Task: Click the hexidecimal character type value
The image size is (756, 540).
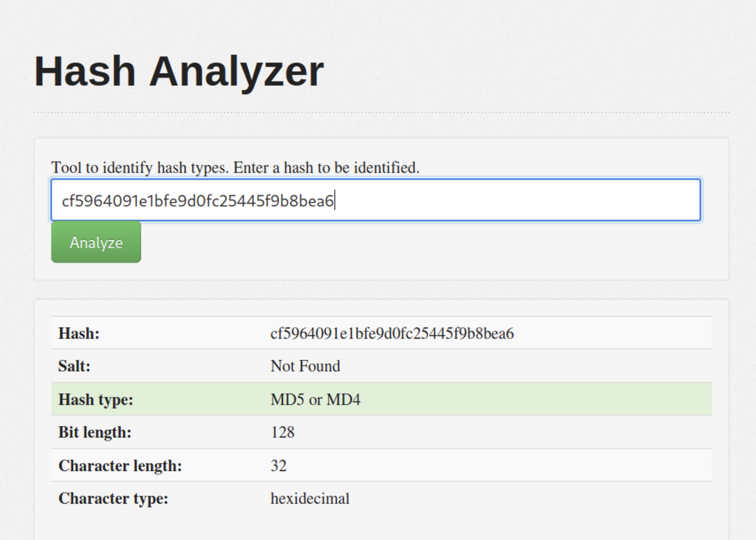Action: point(310,499)
